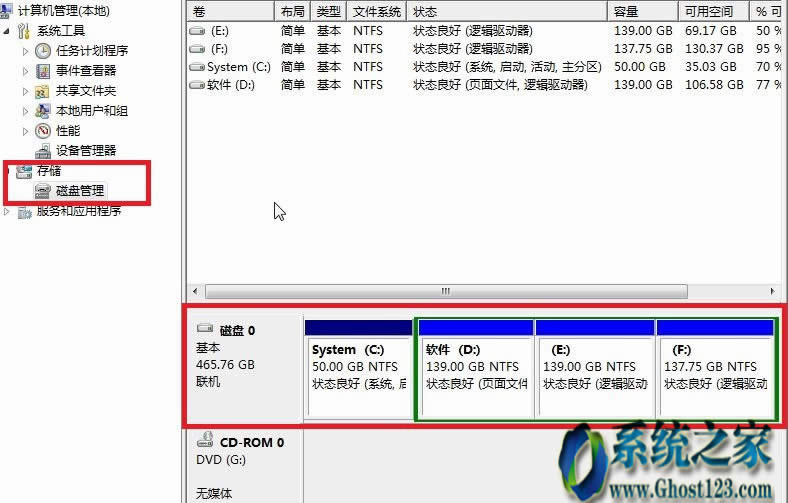Image resolution: width=788 pixels, height=503 pixels.
Task: Click status 状态良好 (页面文件, 逻辑驱动器)
Action: pos(500,85)
